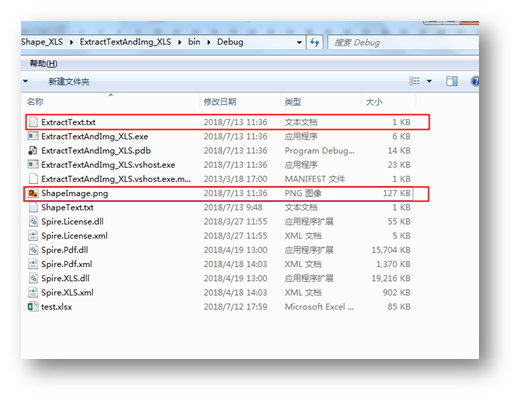Screen dimensions: 521x401
Task: Click the Spire.XLS.dll file icon
Action: [33, 278]
